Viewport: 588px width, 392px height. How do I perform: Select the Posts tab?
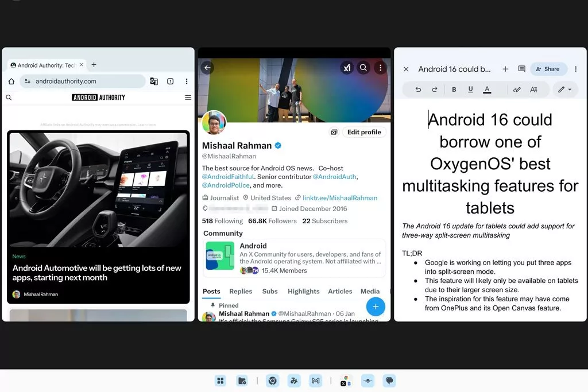coord(211,291)
